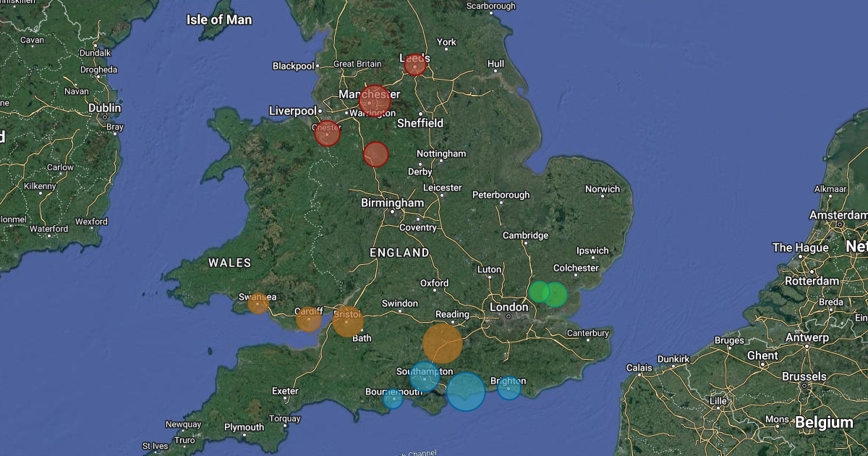Screen dimensions: 868x456
Task: Select the WALES region label
Action: (x=230, y=263)
